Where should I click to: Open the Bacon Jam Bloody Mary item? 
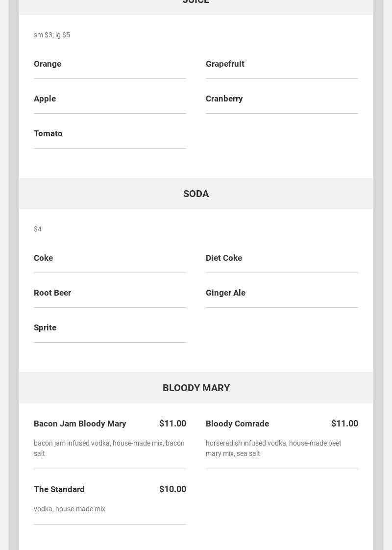point(80,424)
